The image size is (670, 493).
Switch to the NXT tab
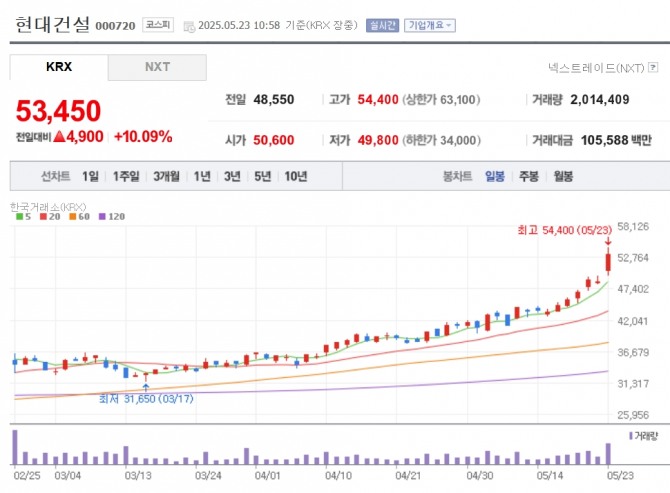(x=157, y=67)
